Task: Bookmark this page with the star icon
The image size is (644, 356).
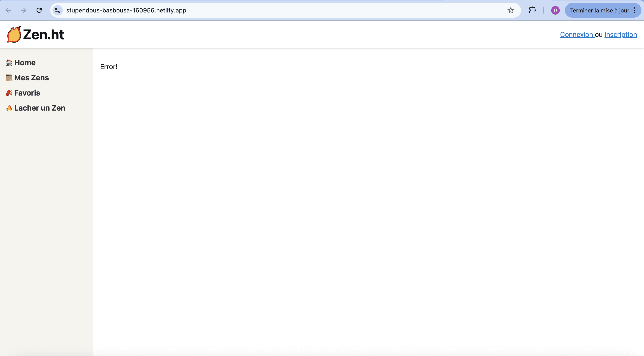Action: [511, 11]
